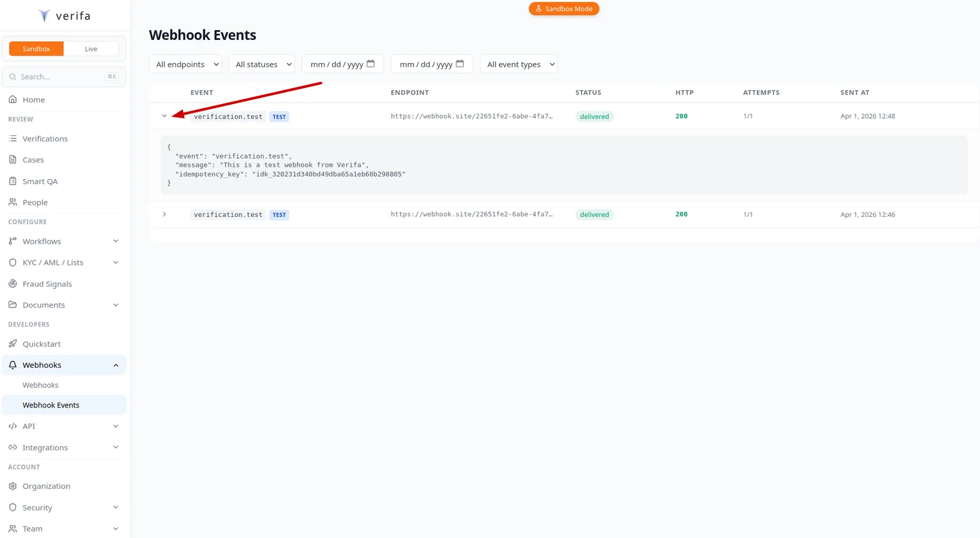Click the Cases document icon
Image resolution: width=980 pixels, height=538 pixels.
pyautogui.click(x=13, y=159)
